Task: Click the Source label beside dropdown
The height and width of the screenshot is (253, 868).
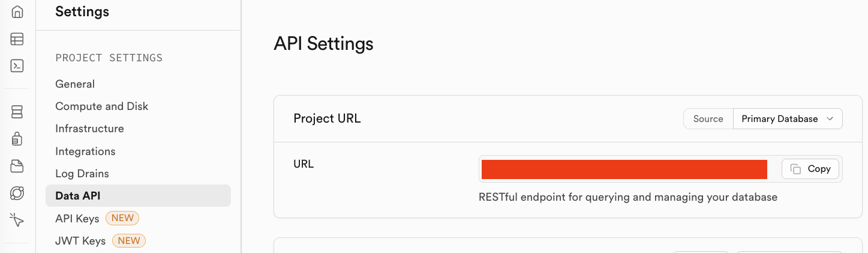Action: point(708,119)
